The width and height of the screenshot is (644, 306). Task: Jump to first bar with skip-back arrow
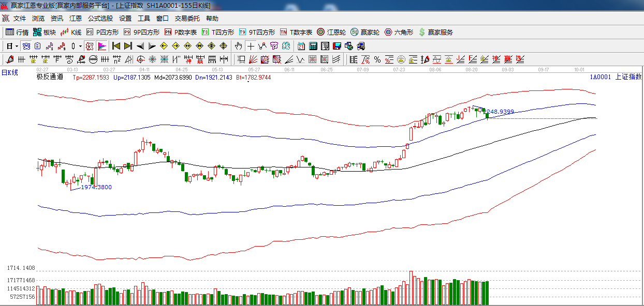(x=116, y=46)
